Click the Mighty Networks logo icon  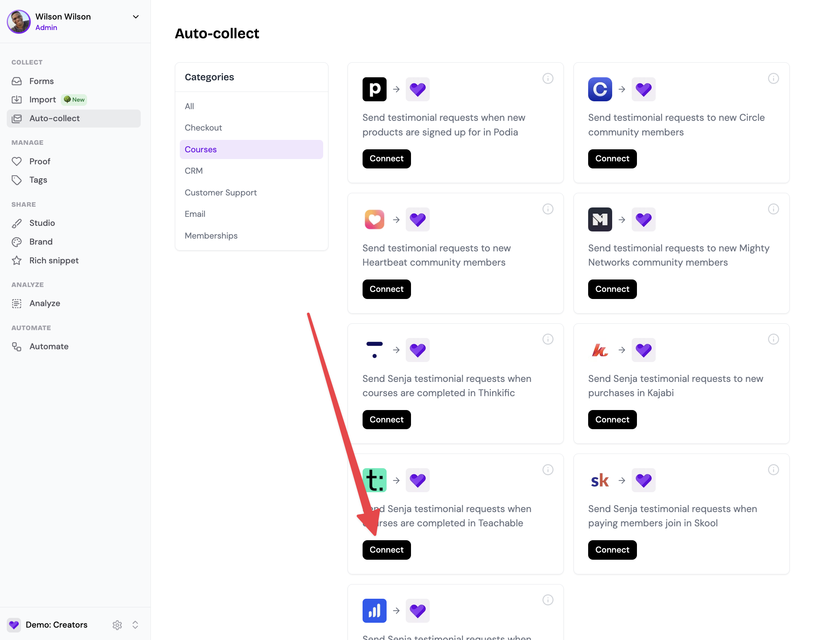pyautogui.click(x=600, y=219)
